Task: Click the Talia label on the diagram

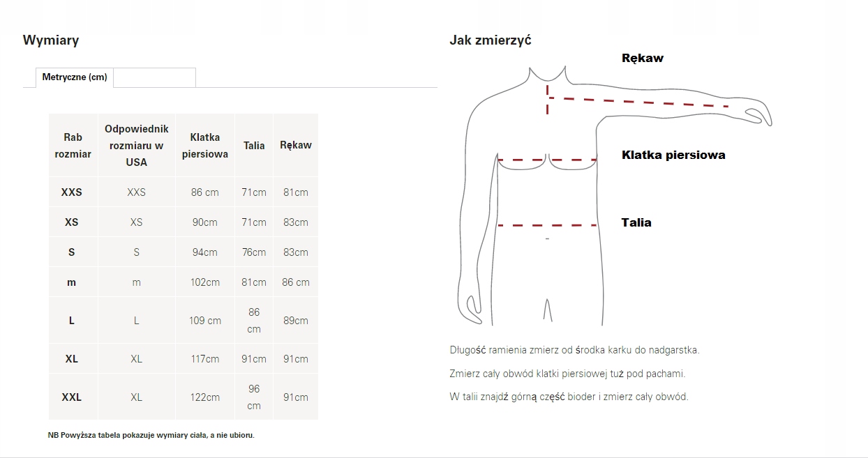Action: (x=637, y=222)
